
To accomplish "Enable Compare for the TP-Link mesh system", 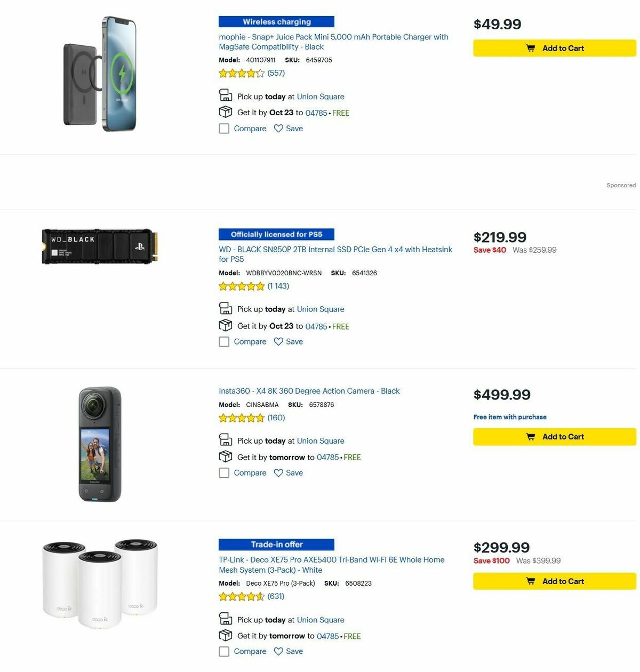I will click(x=224, y=651).
